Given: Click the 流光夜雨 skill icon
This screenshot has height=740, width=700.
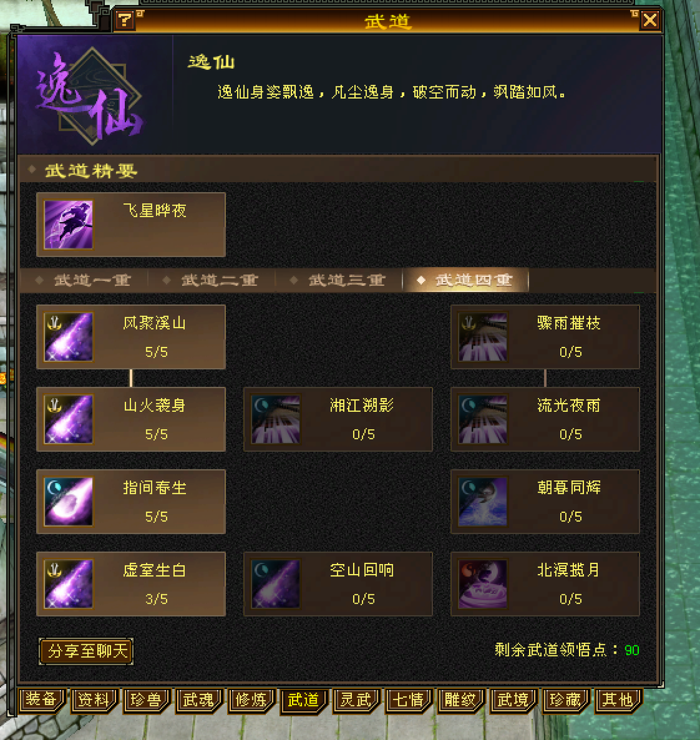Looking at the screenshot, I should pyautogui.click(x=482, y=420).
